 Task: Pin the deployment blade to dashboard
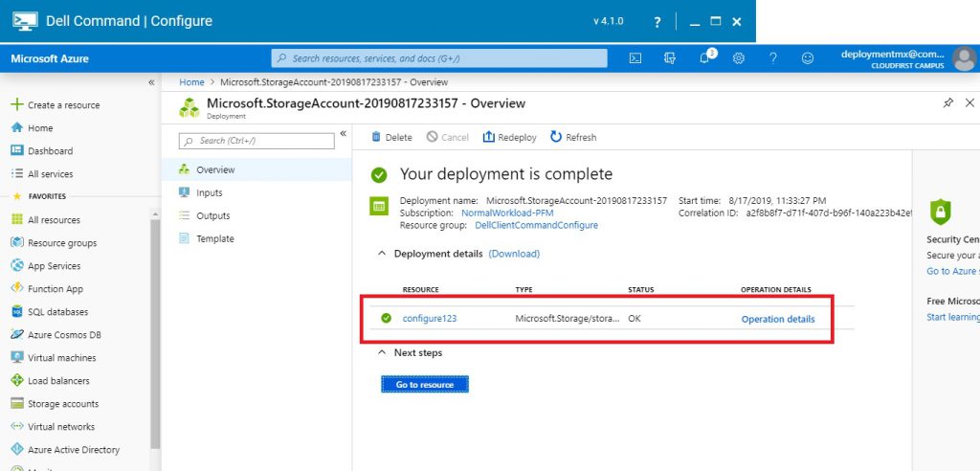[947, 102]
